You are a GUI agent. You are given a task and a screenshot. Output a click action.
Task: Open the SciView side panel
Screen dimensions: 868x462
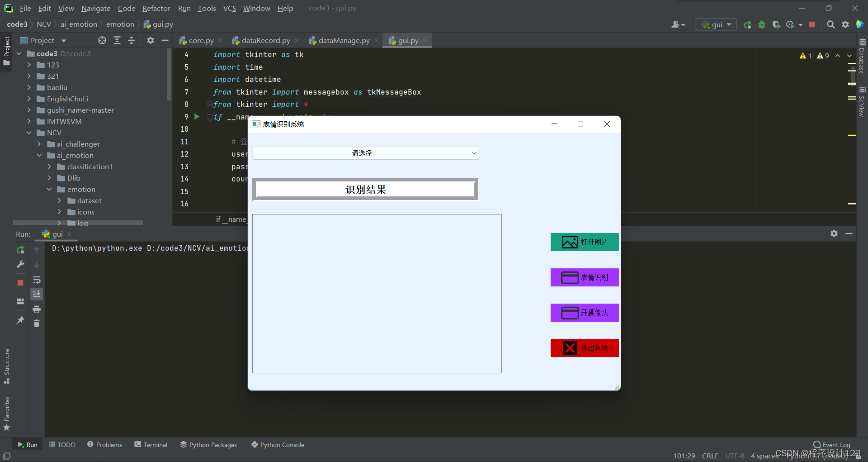(x=862, y=102)
